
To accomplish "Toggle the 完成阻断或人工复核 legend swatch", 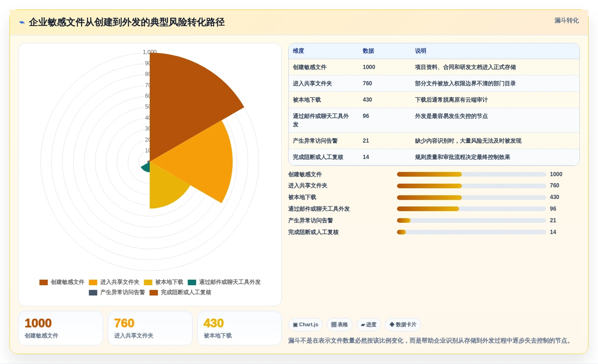I will tap(153, 292).
